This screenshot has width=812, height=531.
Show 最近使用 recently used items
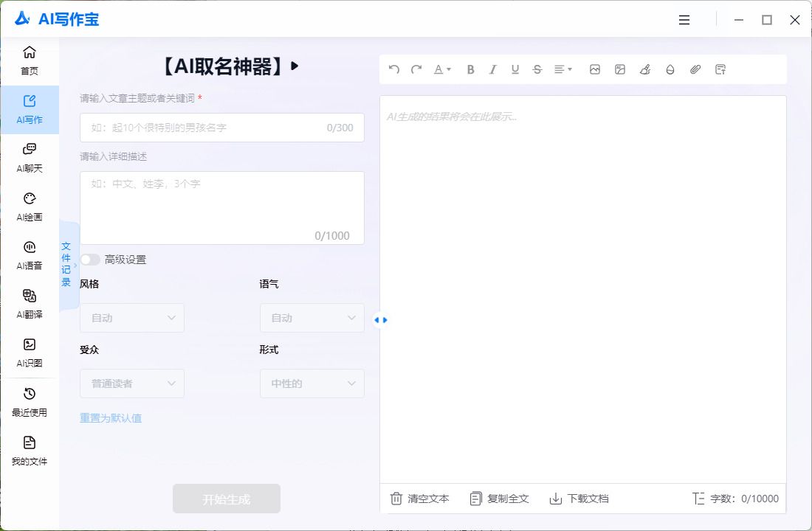[x=30, y=402]
